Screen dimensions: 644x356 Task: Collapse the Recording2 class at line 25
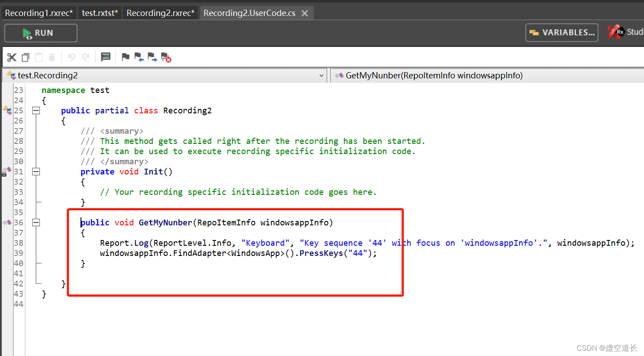tap(36, 111)
